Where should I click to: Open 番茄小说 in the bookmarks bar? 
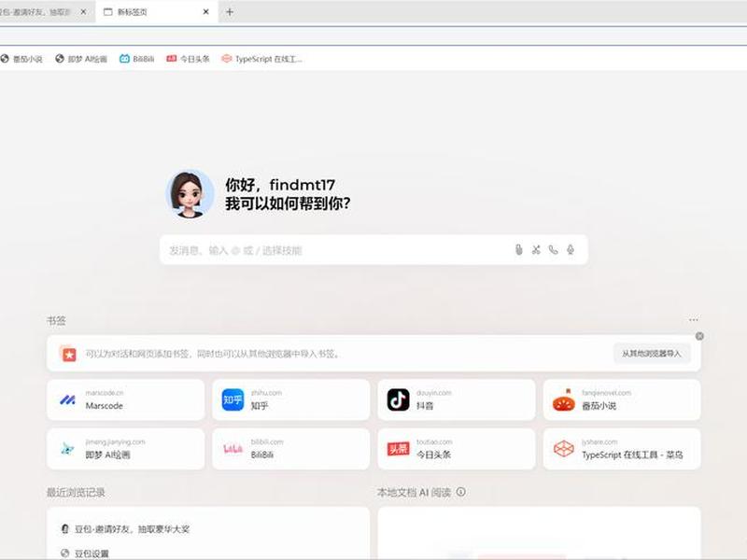pyautogui.click(x=21, y=59)
